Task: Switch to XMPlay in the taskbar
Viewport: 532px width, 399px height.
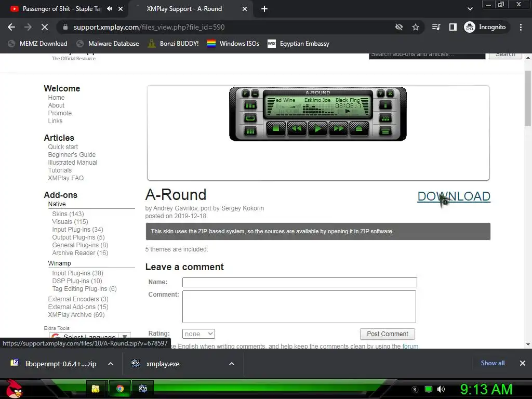Action: click(143, 389)
